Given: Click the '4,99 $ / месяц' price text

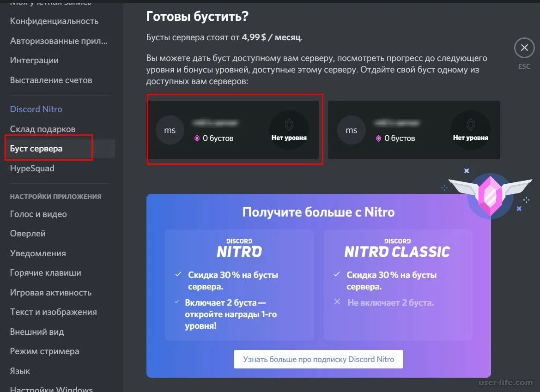Looking at the screenshot, I should [271, 37].
